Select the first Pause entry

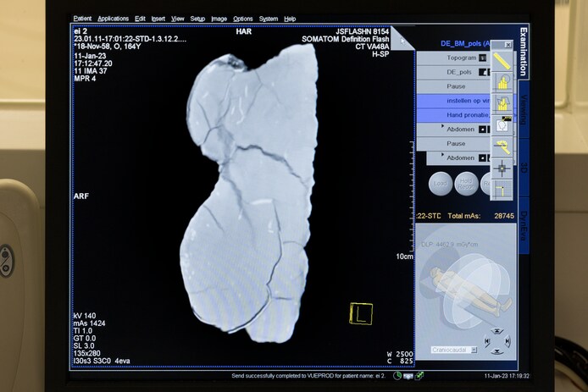coord(454,86)
